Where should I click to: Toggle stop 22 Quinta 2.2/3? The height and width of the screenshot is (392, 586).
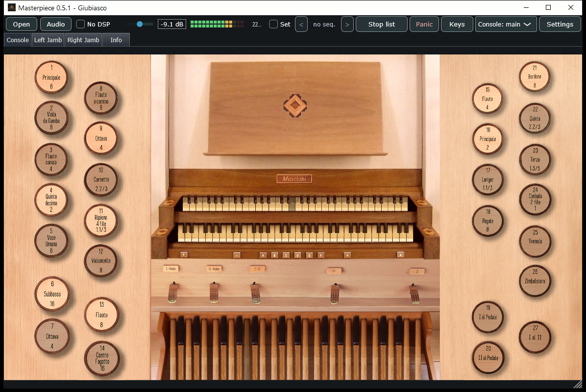535,118
